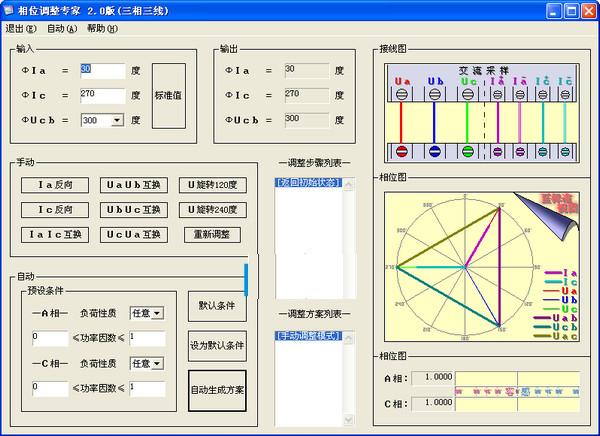Click the A相 value 1.0000 field

click(x=433, y=377)
